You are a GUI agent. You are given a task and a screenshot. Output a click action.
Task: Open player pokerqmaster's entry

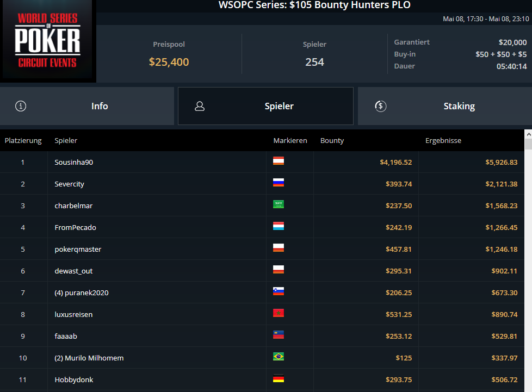point(78,249)
